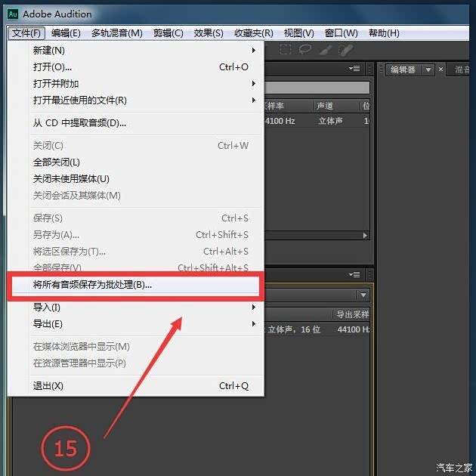Select the paintbrush selection tool
Image resolution: width=476 pixels, height=476 pixels.
[326, 50]
